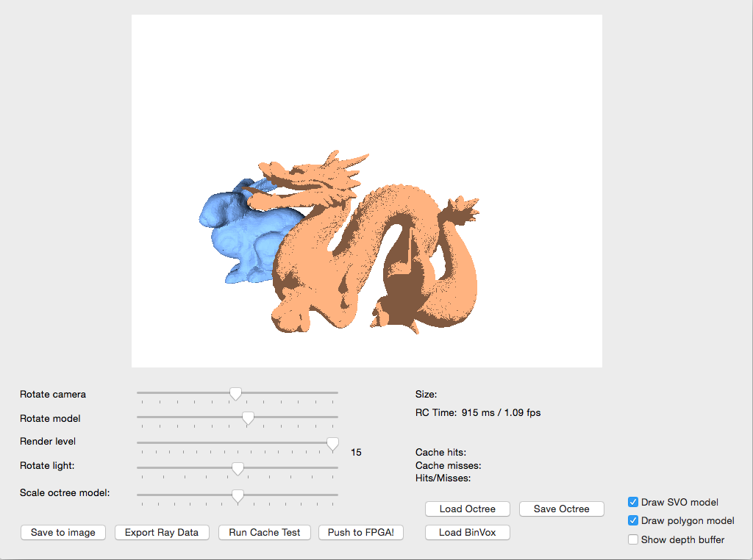
Task: Click the Rotate light: label
Action: (47, 465)
